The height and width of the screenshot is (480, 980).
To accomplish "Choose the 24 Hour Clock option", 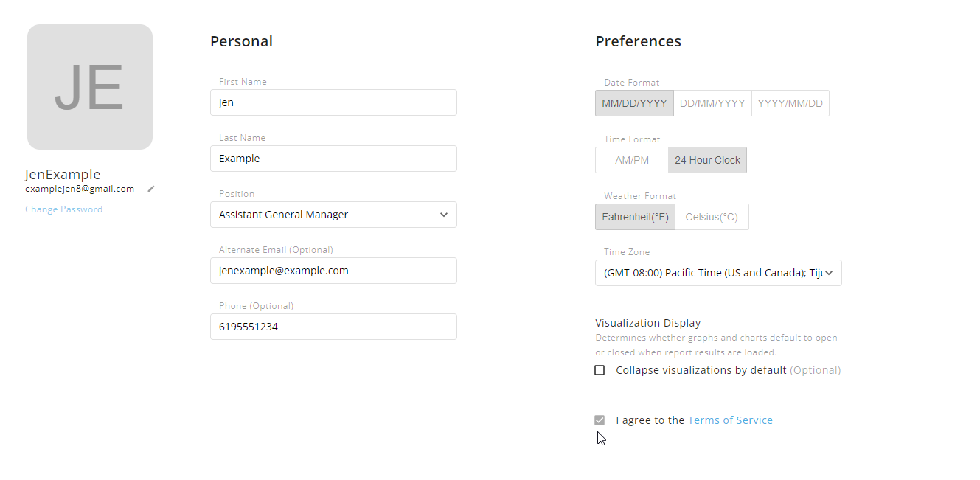I will point(707,160).
